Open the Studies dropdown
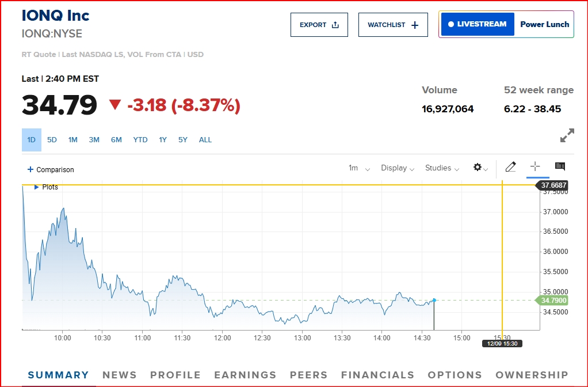588x387 pixels. pyautogui.click(x=442, y=168)
